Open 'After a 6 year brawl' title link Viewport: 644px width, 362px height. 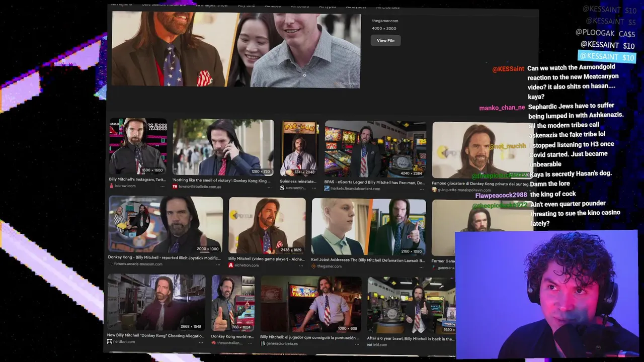click(410, 339)
